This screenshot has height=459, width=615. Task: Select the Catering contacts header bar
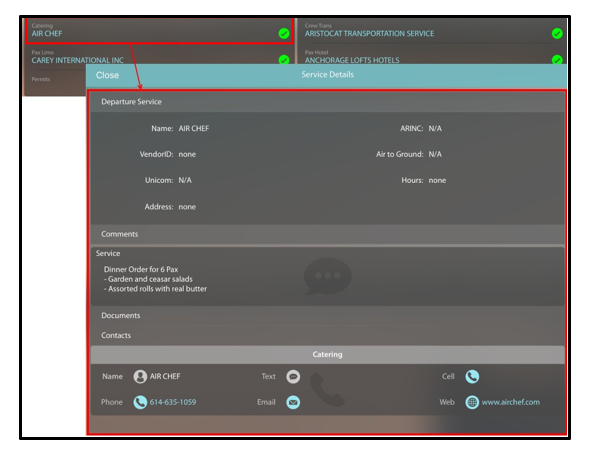click(327, 355)
